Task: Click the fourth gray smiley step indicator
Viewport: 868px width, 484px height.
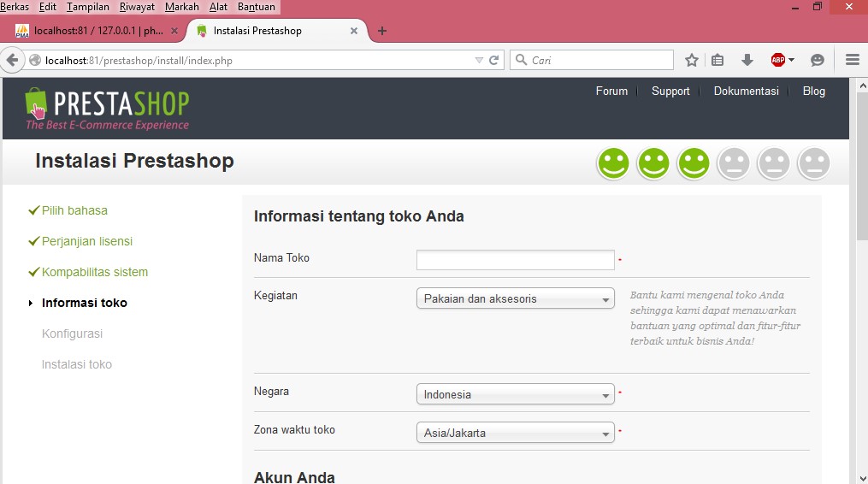Action: pyautogui.click(x=734, y=163)
